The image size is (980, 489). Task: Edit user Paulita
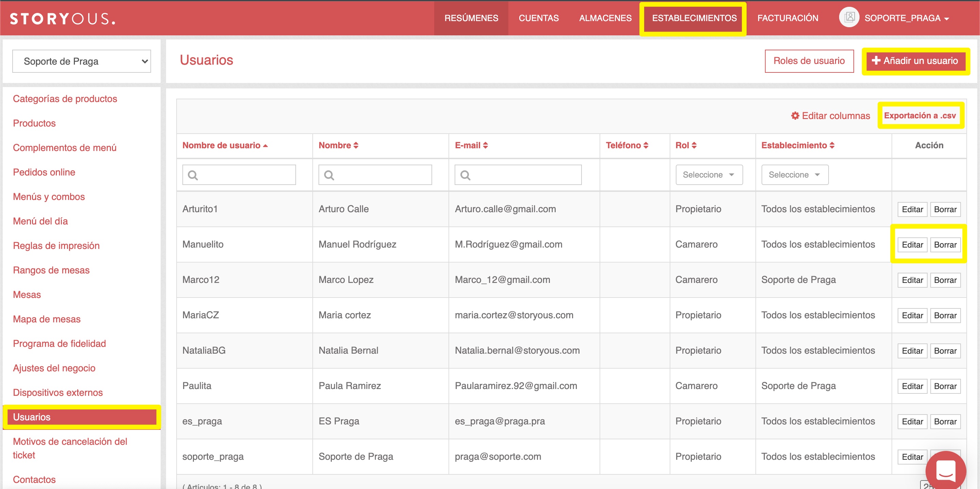click(912, 386)
